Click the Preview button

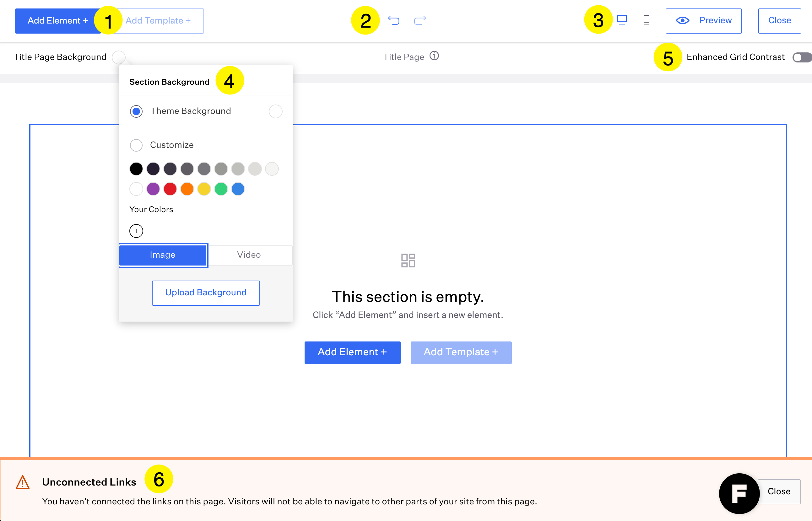pos(703,21)
